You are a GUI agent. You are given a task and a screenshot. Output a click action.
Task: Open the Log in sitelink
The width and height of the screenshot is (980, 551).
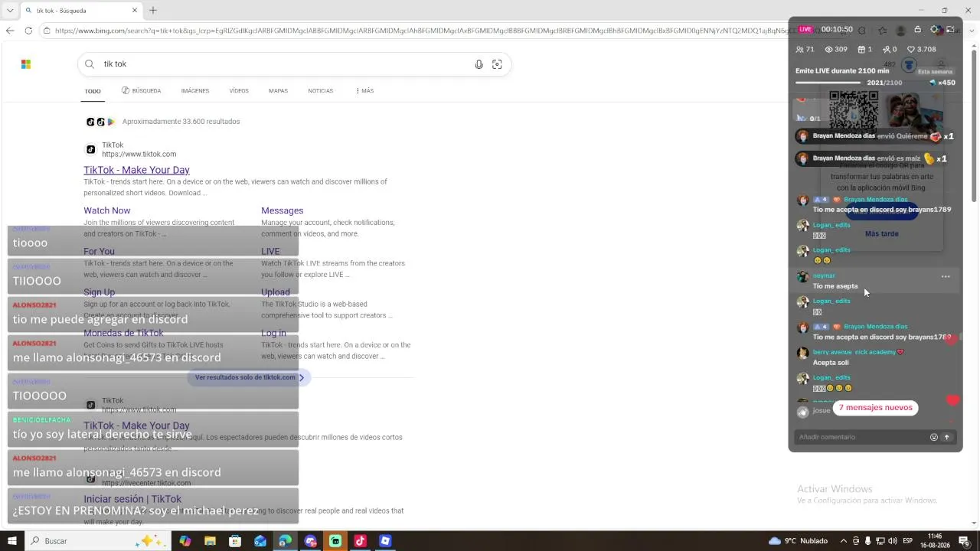click(x=273, y=333)
